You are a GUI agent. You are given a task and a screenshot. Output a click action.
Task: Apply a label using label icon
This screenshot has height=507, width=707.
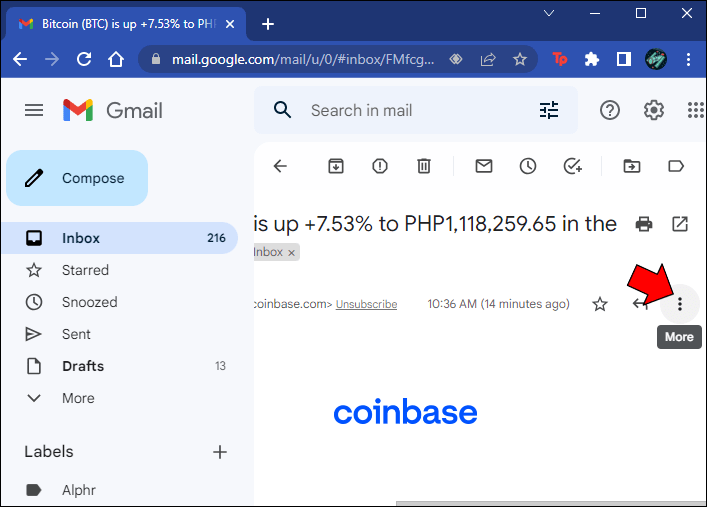coord(676,166)
